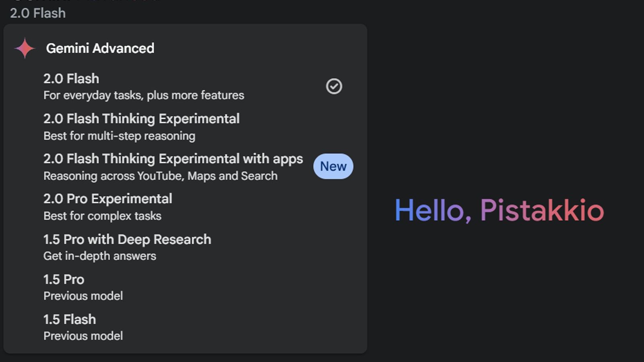Switch to 2.0 Pro Experimental
The image size is (644, 362).
pos(185,207)
